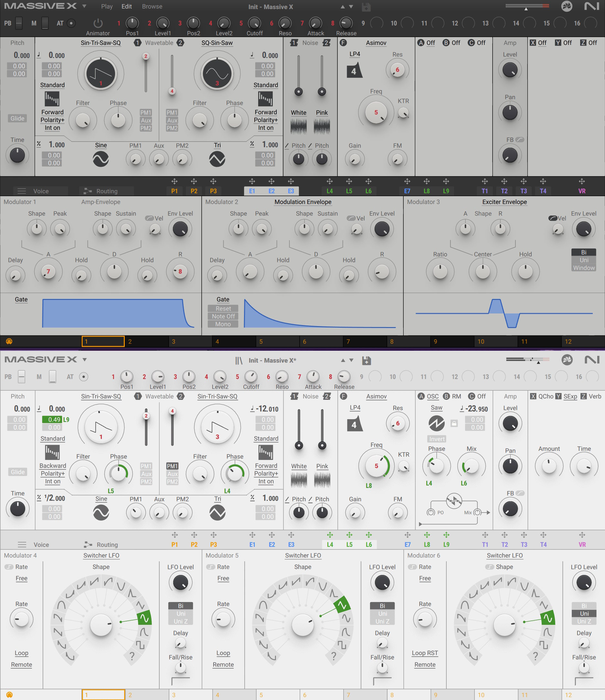
Task: Click the save preset icon in the dark window
Action: [366, 7]
